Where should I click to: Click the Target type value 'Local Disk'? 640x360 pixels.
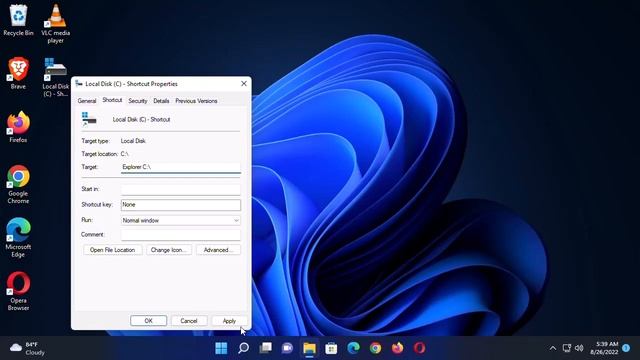[x=133, y=141]
